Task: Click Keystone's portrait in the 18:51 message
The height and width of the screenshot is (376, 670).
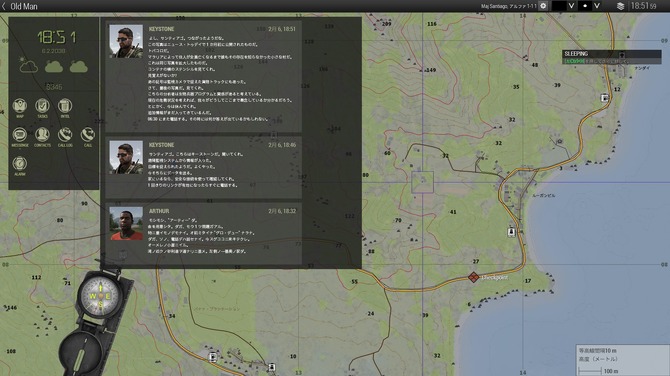Action: [x=126, y=41]
